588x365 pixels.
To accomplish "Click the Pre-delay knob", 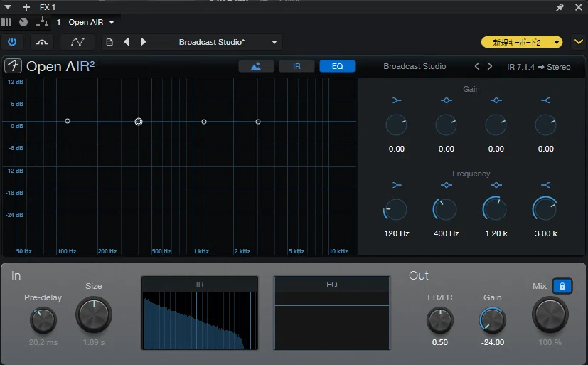I will pyautogui.click(x=43, y=320).
